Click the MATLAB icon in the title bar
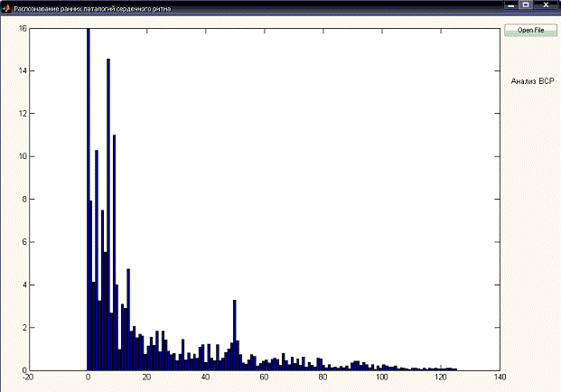The image size is (561, 392). [x=5, y=6]
